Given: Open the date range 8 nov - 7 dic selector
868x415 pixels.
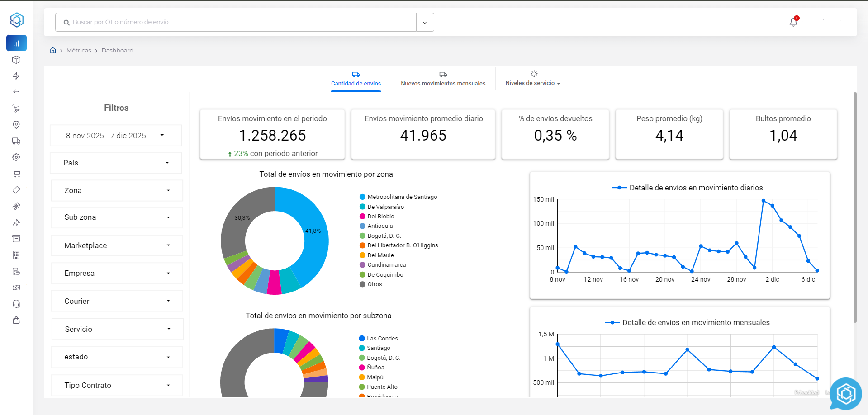Looking at the screenshot, I should coord(115,136).
